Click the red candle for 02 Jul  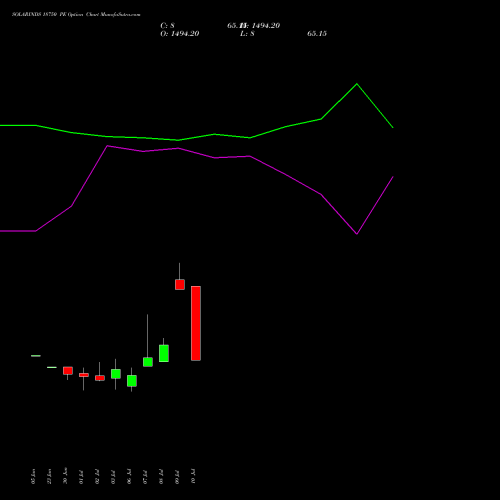(100, 378)
